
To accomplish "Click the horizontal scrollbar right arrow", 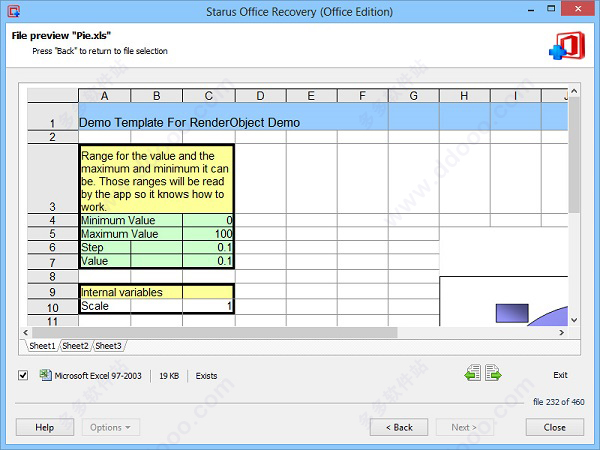I will pos(561,333).
